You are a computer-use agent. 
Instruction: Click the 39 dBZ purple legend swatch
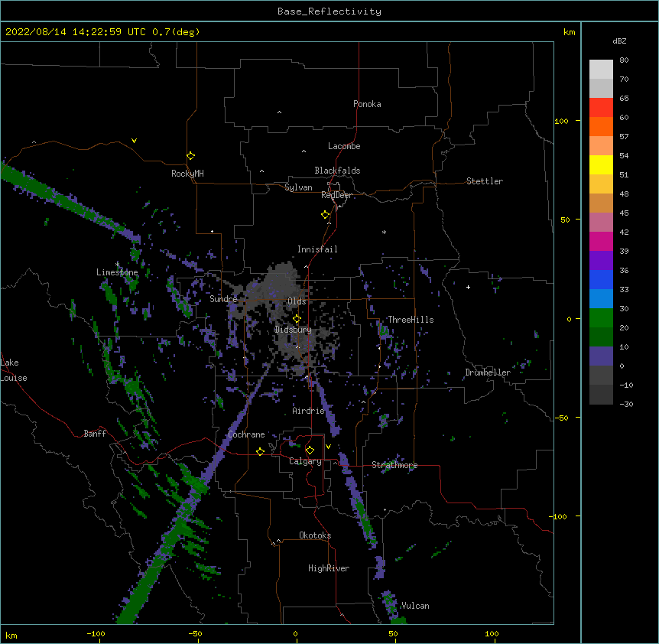click(601, 261)
